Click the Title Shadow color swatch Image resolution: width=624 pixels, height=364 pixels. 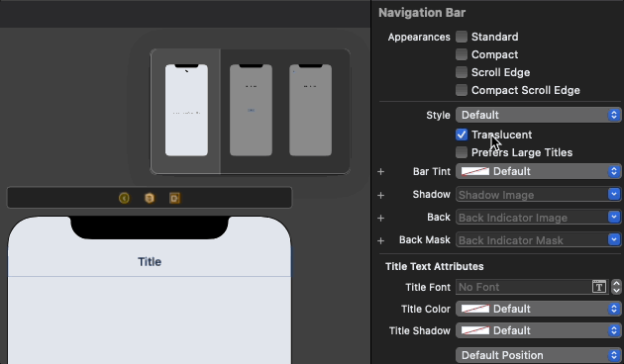pyautogui.click(x=475, y=330)
